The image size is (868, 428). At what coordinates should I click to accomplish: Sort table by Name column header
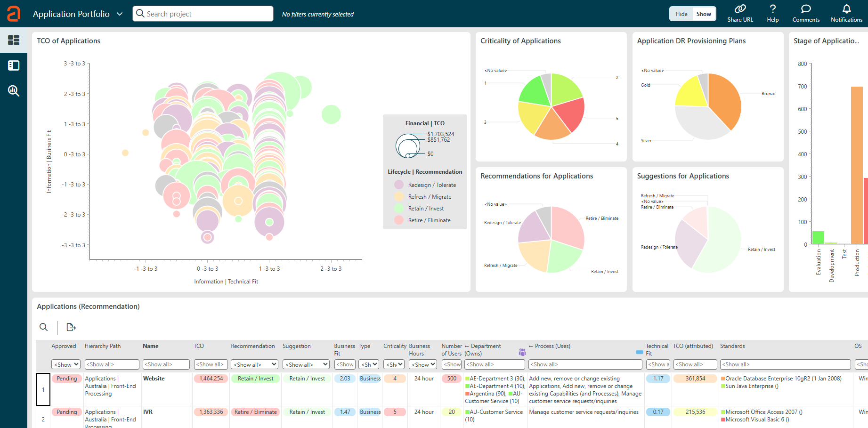(x=151, y=346)
